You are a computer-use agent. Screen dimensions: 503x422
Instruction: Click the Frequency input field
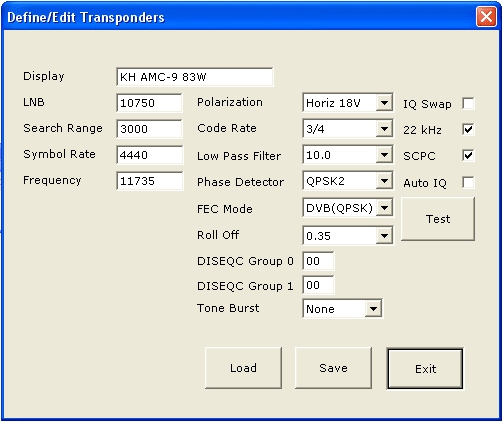(x=149, y=181)
